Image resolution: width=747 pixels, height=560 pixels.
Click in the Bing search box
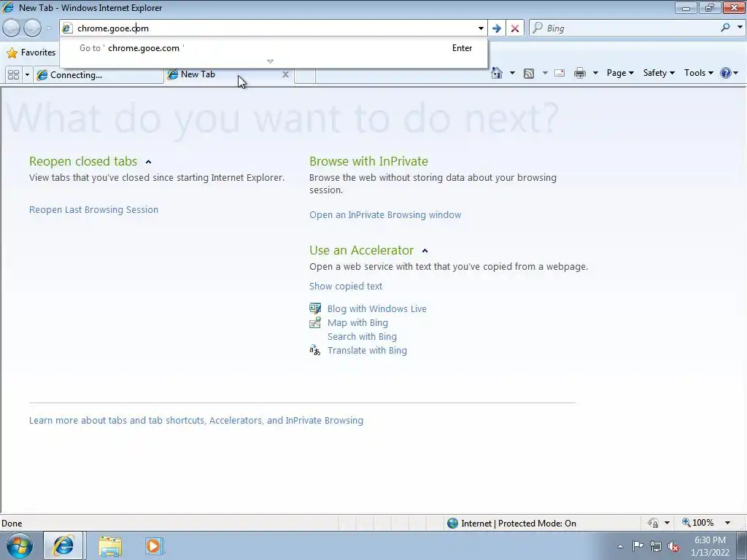(631, 28)
